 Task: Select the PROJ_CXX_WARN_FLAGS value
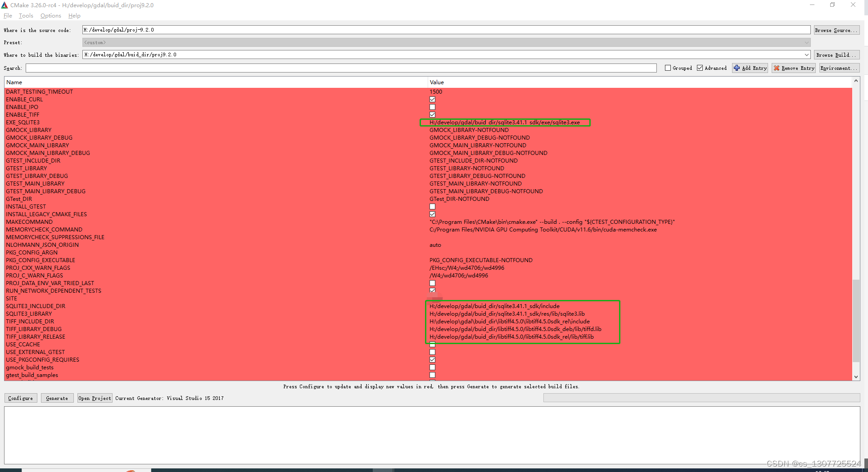(x=467, y=268)
